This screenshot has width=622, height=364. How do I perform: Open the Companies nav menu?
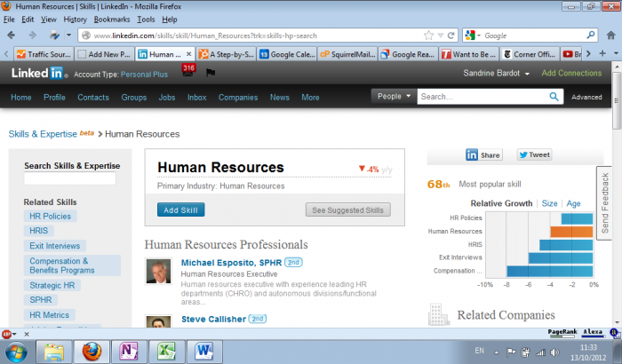[x=238, y=98]
